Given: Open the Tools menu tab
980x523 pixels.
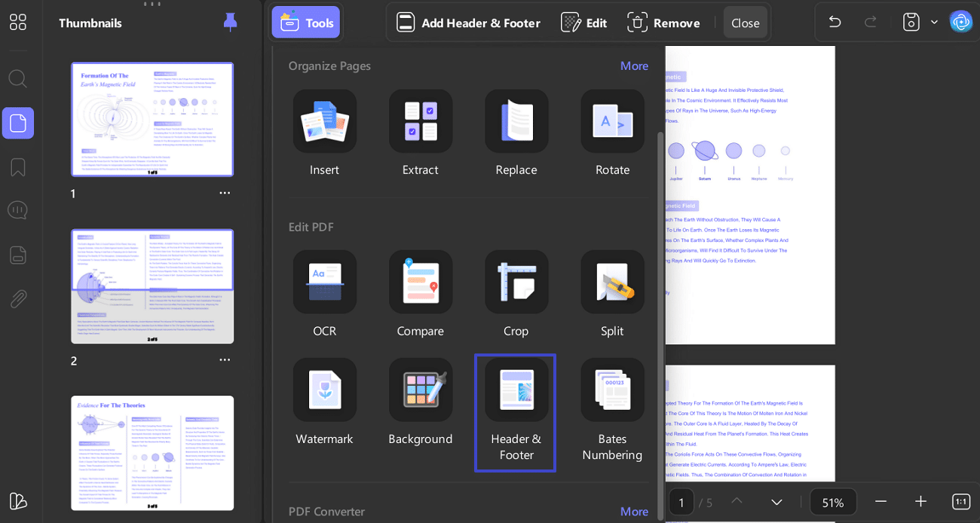Looking at the screenshot, I should pos(306,23).
